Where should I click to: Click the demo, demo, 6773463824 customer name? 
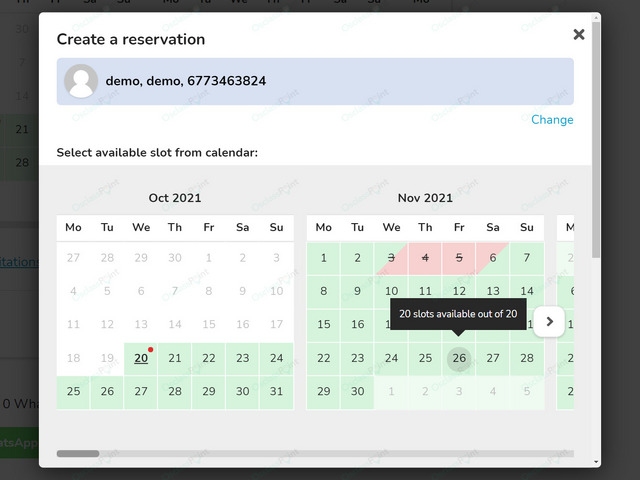pyautogui.click(x=186, y=81)
